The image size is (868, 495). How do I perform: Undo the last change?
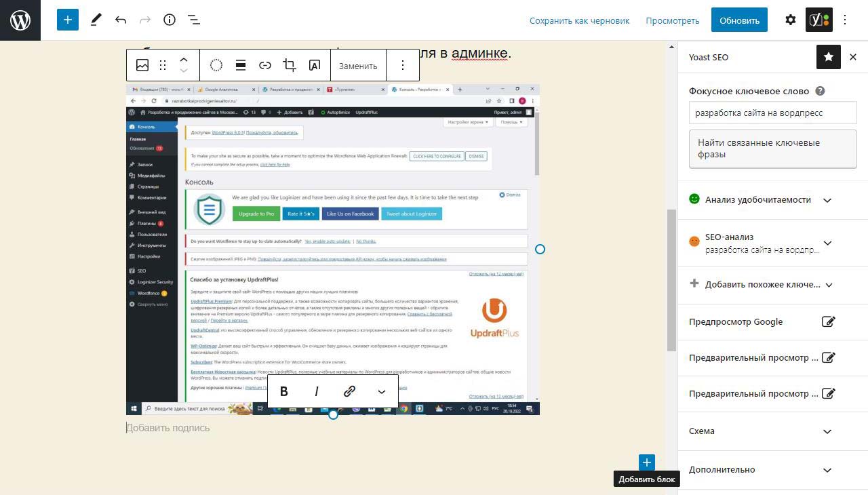click(x=121, y=20)
